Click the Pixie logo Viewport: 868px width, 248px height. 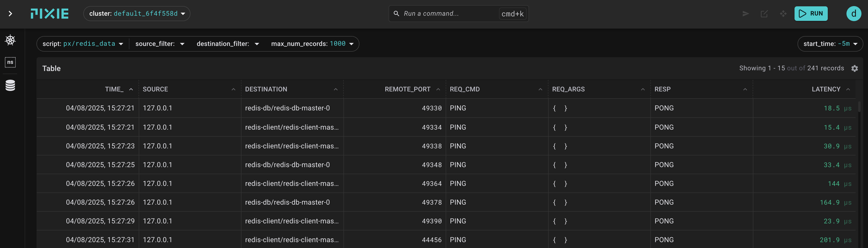click(50, 14)
